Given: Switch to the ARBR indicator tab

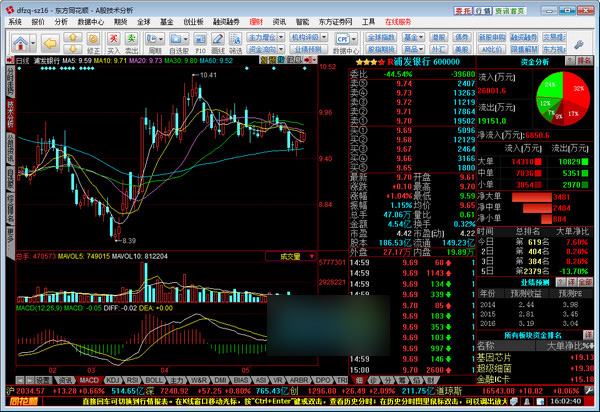Looking at the screenshot, I should [x=298, y=380].
